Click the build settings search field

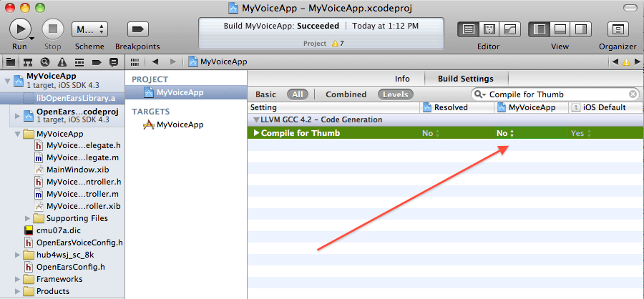click(x=557, y=94)
